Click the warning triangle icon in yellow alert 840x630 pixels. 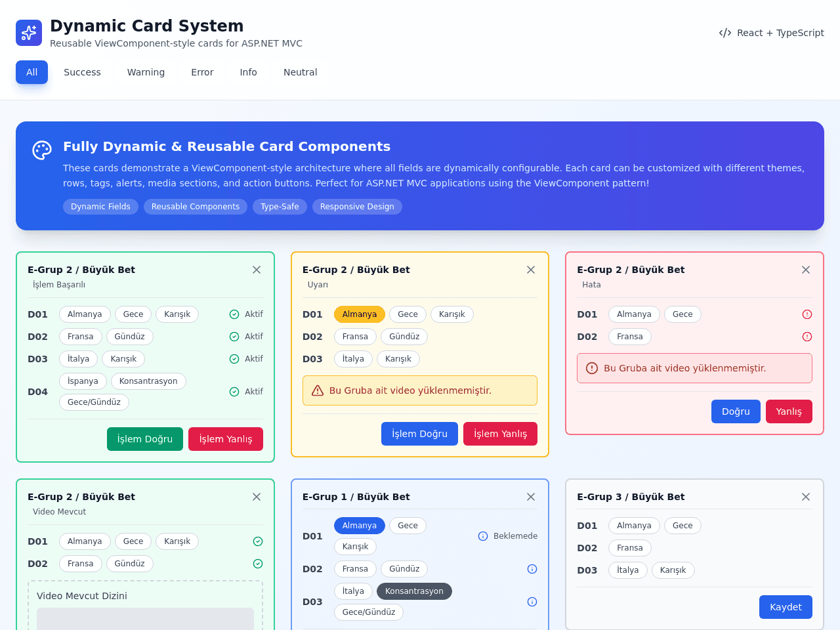click(318, 390)
